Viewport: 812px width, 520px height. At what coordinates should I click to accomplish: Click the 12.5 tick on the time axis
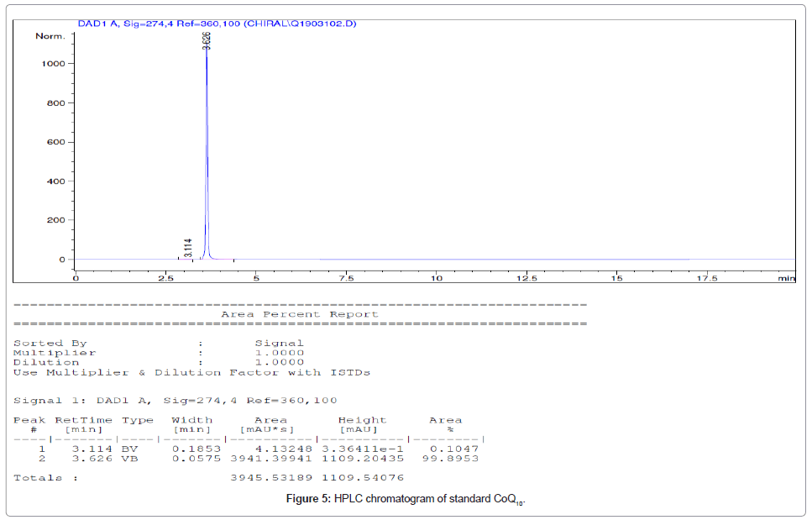(527, 277)
